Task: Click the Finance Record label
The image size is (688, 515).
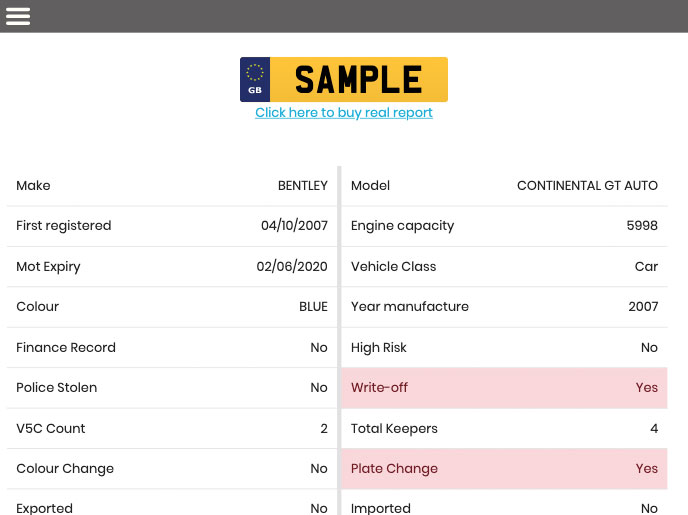Action: (x=66, y=348)
